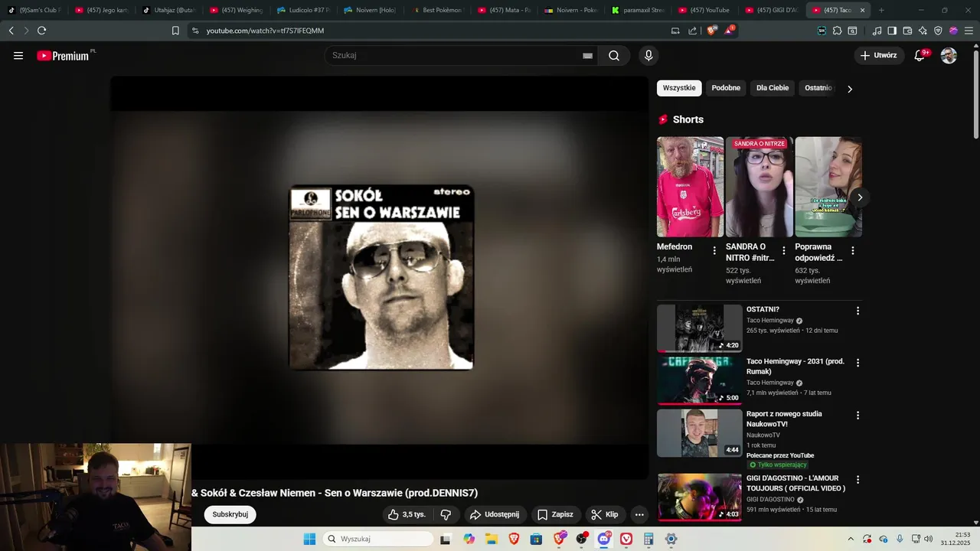This screenshot has height=551, width=980.
Task: Open the Windows Start button
Action: click(309, 539)
